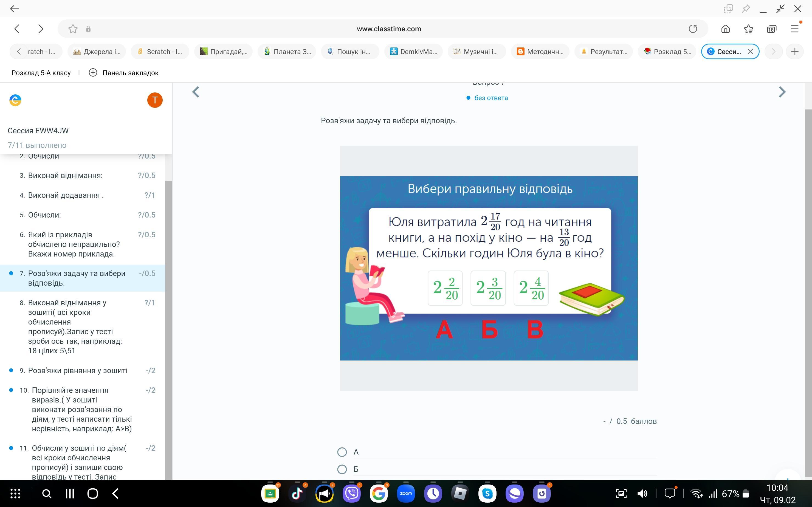Add a new browser tab with the plus icon
Viewport: 812px width, 507px height.
coord(794,52)
